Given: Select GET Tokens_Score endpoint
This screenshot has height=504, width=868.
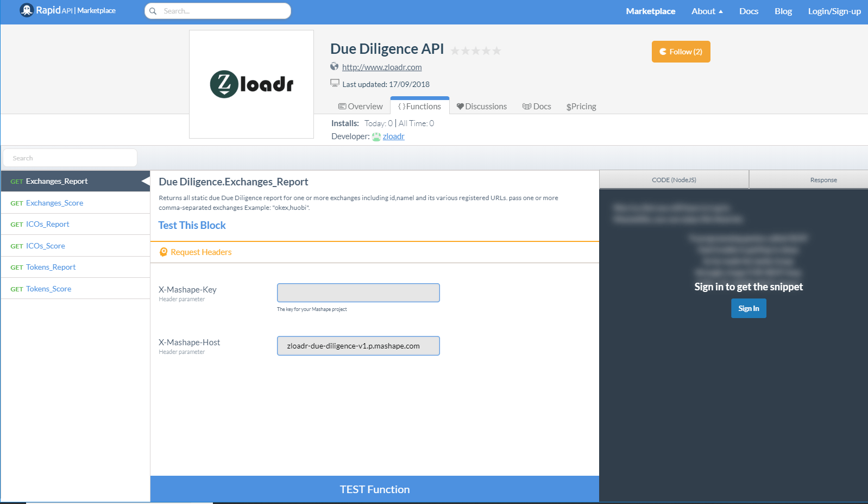Looking at the screenshot, I should tap(76, 289).
